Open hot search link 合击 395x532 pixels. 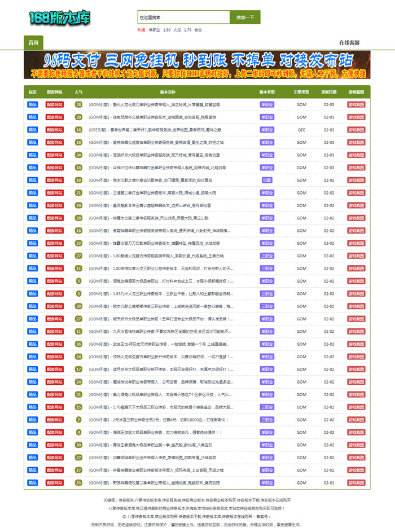tap(198, 30)
